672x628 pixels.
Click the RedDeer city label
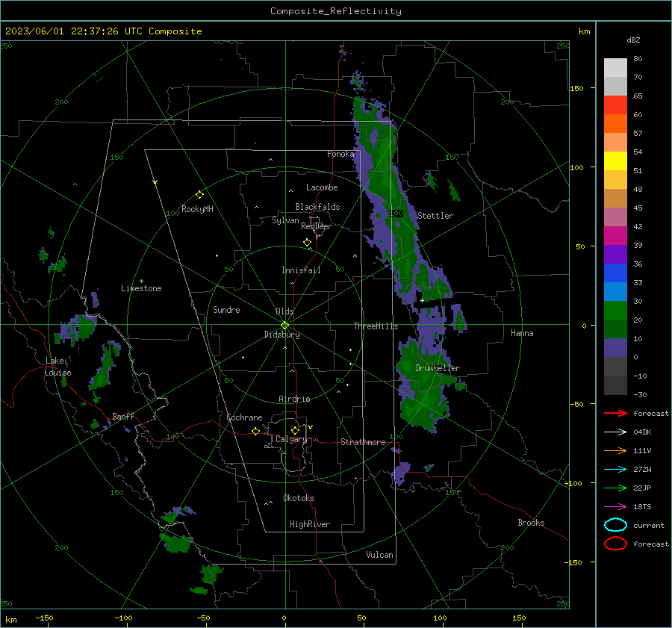[317, 226]
